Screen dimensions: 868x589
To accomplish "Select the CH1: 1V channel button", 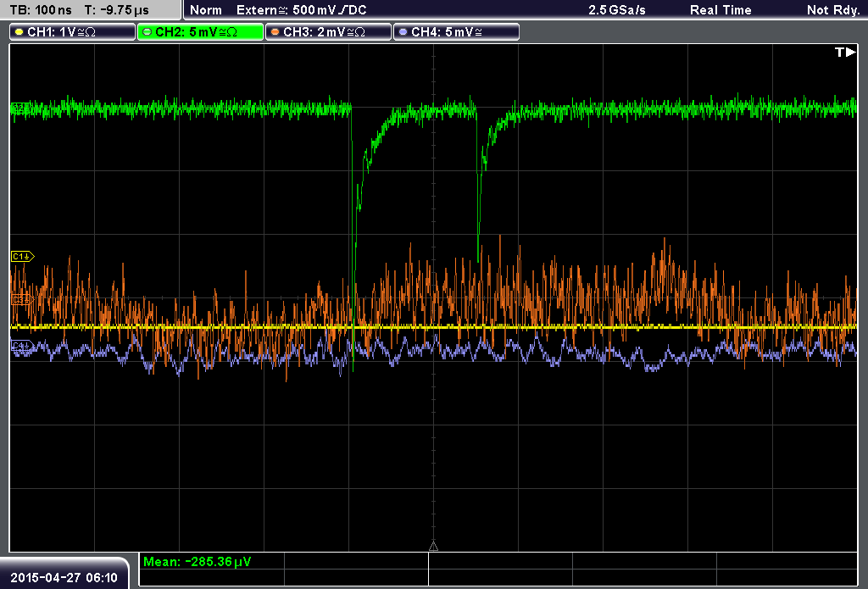I will (x=73, y=32).
